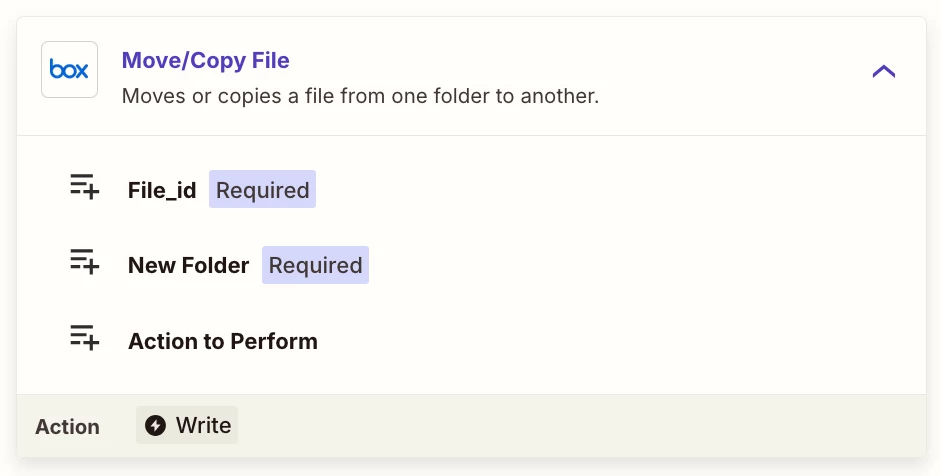Image resolution: width=942 pixels, height=476 pixels.
Task: Click the word "Perform" in the third field
Action: 274,342
